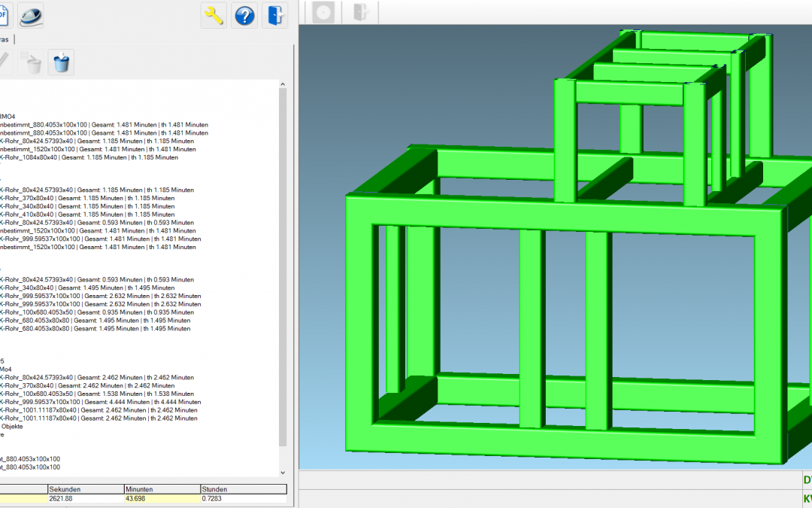
Task: Click the list scrollbar down arrow
Action: tap(283, 473)
